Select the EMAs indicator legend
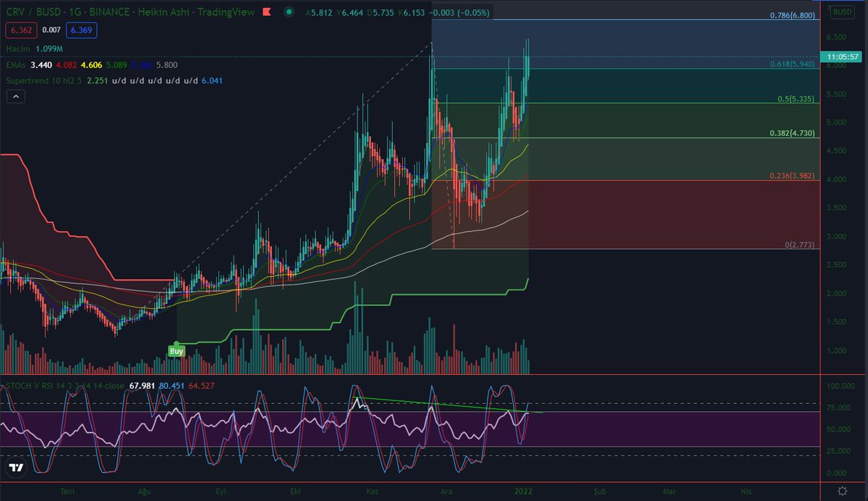Image resolution: width=868 pixels, height=501 pixels. [17, 65]
